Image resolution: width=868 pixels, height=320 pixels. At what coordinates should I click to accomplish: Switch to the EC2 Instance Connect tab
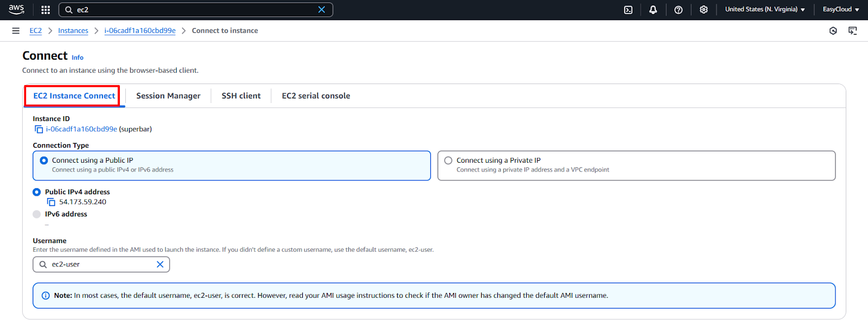tap(74, 96)
